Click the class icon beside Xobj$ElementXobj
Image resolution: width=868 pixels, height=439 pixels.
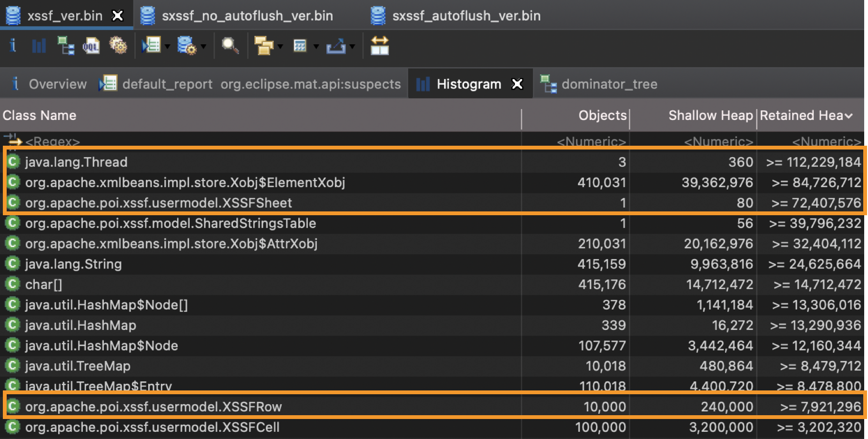click(13, 182)
